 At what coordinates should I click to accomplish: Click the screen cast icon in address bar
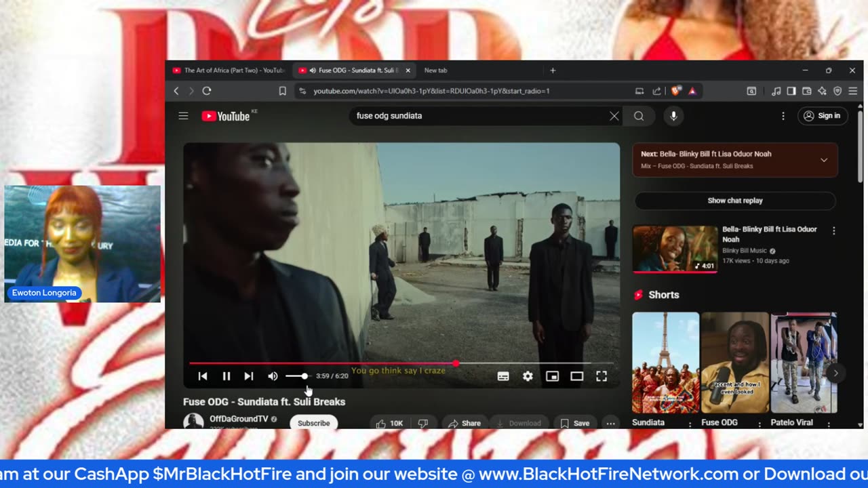pos(639,91)
